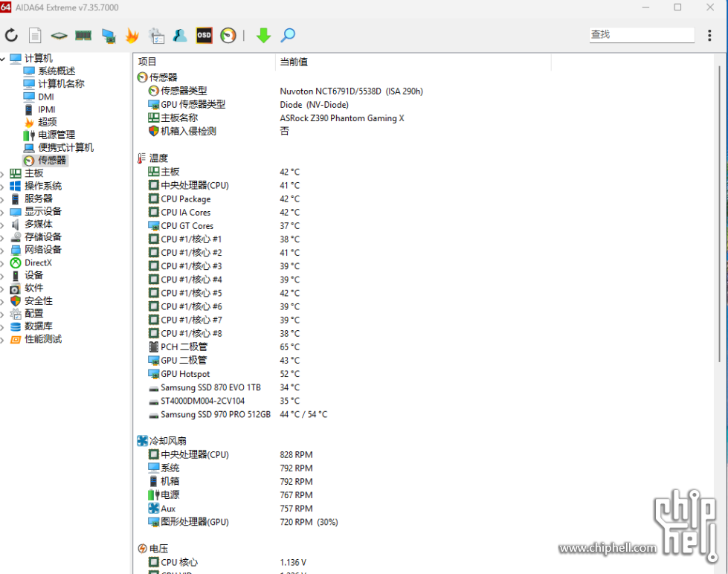Open the 超频 overclock tree item

point(47,122)
